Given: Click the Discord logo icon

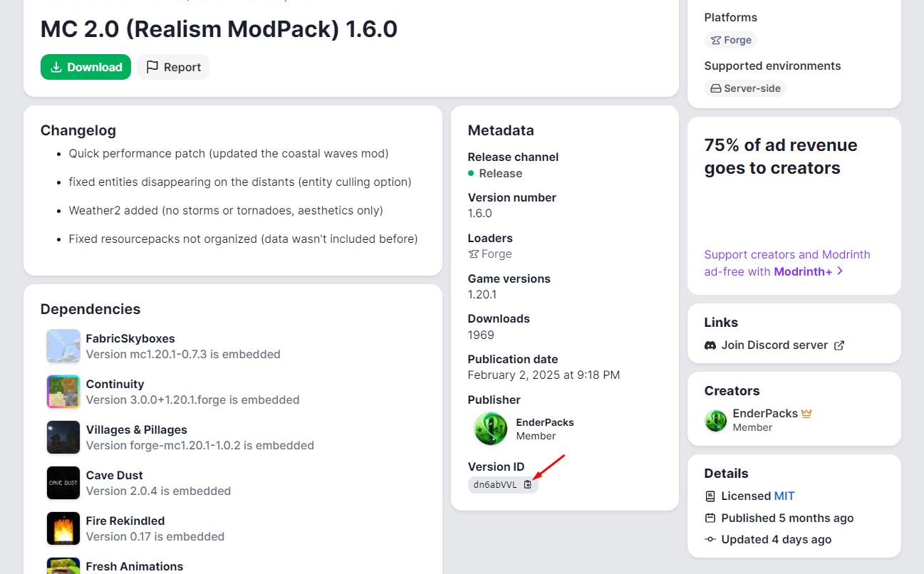Looking at the screenshot, I should (x=710, y=345).
